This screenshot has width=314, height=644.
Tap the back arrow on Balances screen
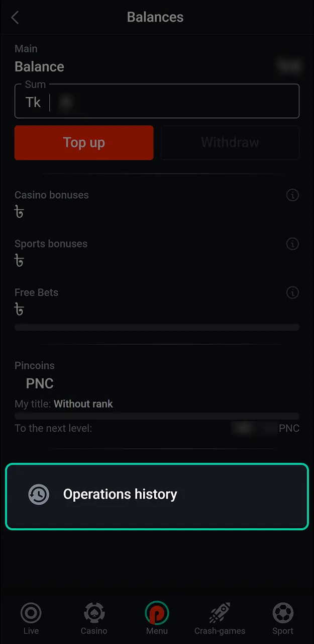[x=15, y=17]
